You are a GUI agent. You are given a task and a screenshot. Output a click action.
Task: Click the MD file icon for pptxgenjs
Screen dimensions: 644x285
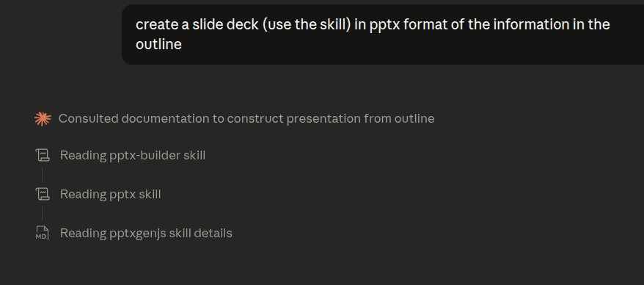coord(42,233)
